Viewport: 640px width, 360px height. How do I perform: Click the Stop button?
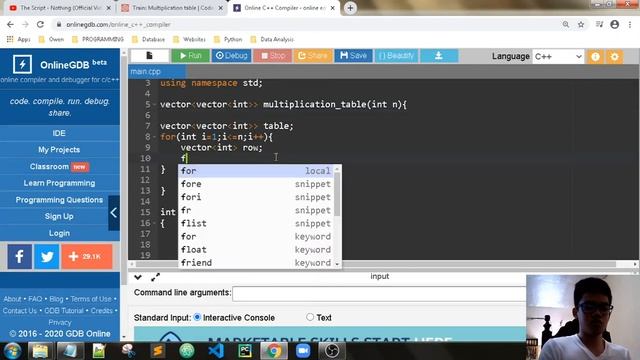(273, 56)
